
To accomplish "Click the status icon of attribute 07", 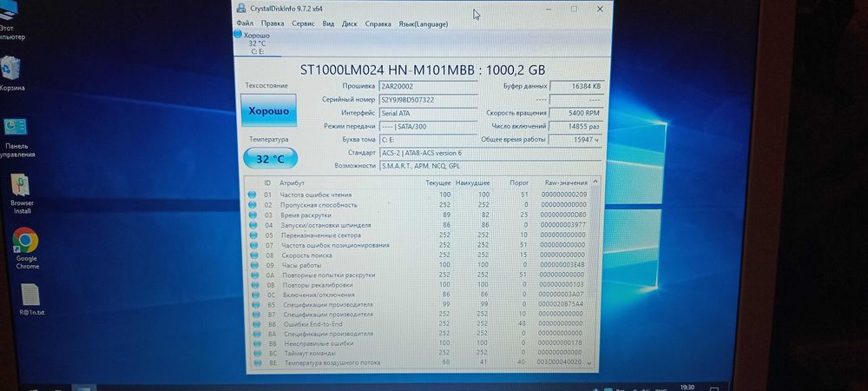I will click(x=254, y=245).
